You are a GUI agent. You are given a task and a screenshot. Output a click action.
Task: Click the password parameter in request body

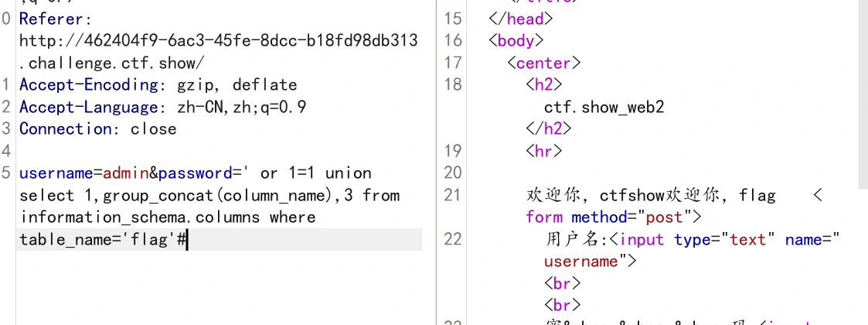pyautogui.click(x=196, y=173)
